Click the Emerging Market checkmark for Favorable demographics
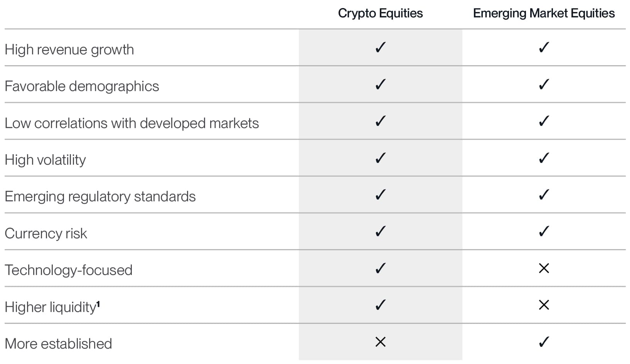Viewport: 630px width, 364px height. pyautogui.click(x=544, y=84)
